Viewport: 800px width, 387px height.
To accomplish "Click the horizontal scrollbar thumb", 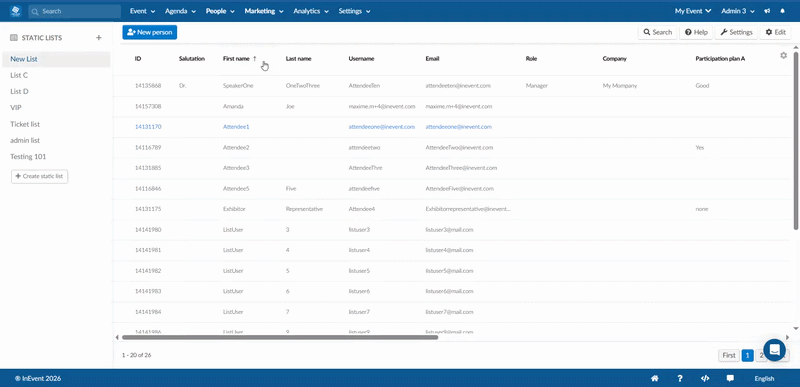I will pos(280,337).
